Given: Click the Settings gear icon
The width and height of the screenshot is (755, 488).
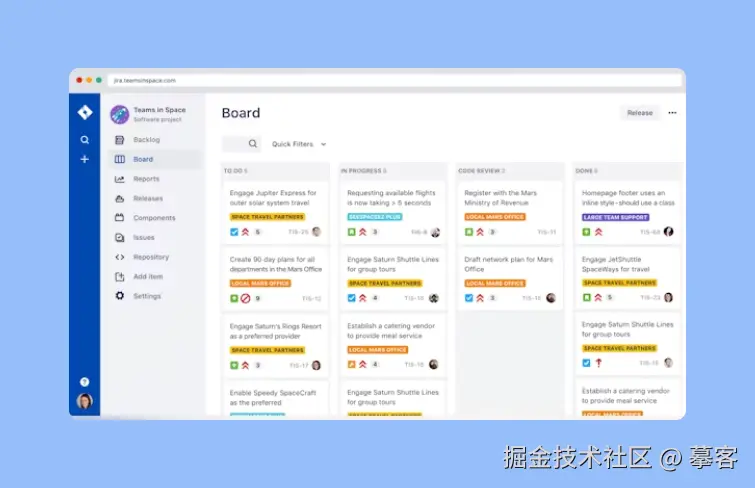Looking at the screenshot, I should point(119,296).
